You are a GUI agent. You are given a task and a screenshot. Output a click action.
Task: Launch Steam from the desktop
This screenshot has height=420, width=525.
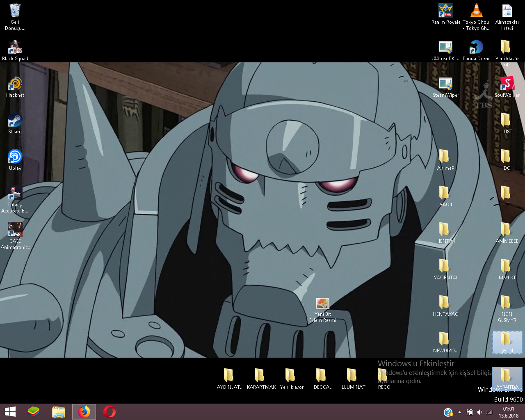15,123
